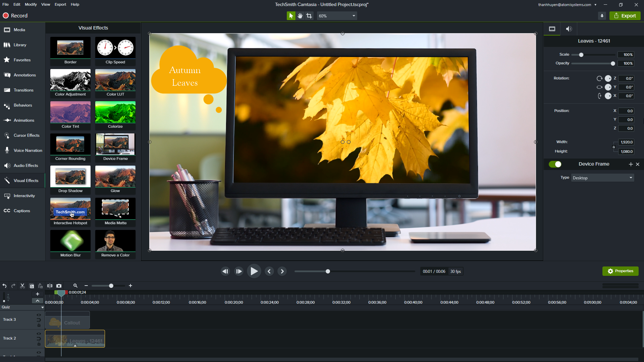Viewport: 644px width, 362px height.
Task: Hide Track 3 with its eye icon
Action: [39, 315]
